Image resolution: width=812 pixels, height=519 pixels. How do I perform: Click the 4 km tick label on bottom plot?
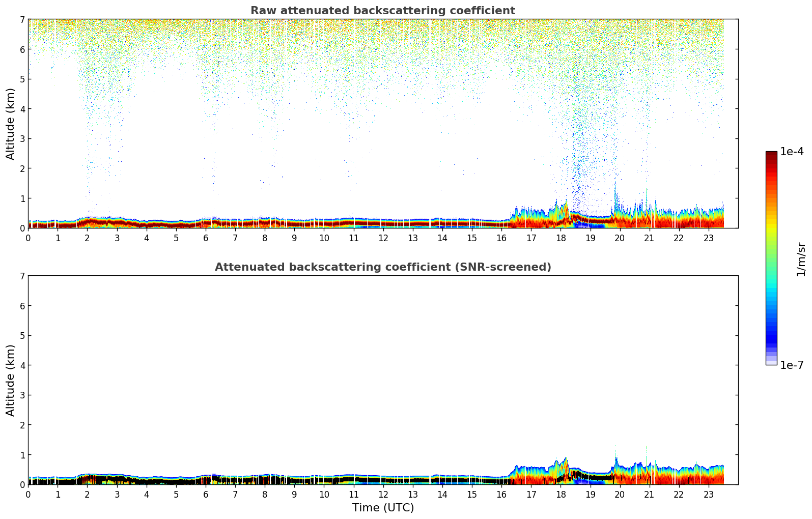point(22,365)
